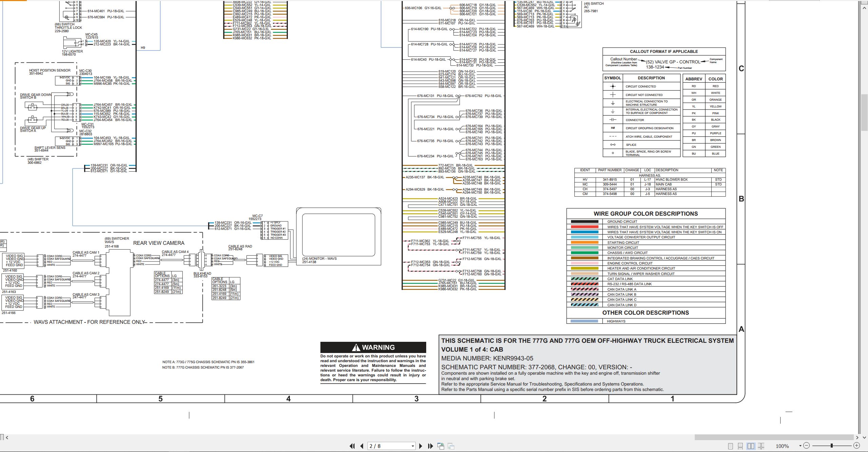Click the 'NOTE B: 777G CHASSIS SCHEMATIC' line
The width and height of the screenshot is (868, 452).
coord(203,368)
